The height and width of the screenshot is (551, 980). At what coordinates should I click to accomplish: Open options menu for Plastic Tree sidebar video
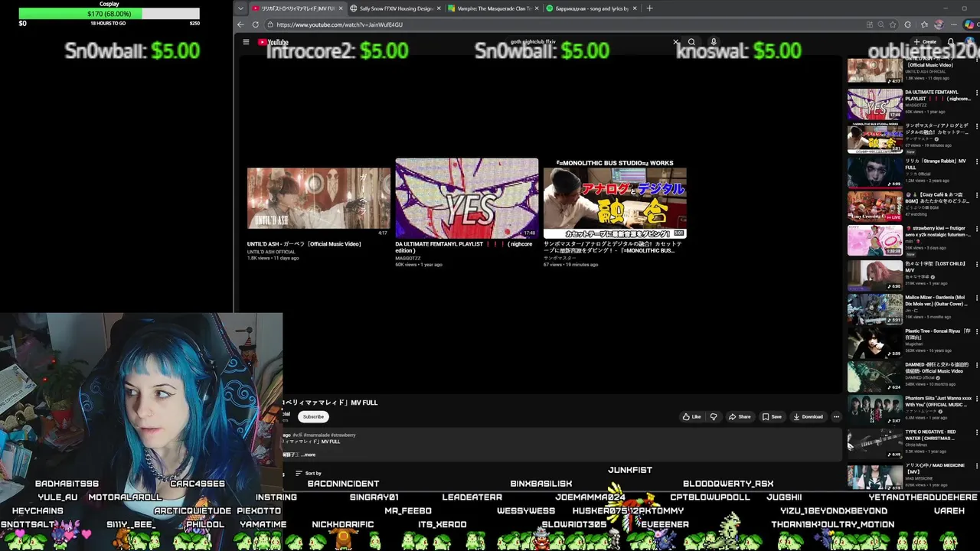pos(976,331)
